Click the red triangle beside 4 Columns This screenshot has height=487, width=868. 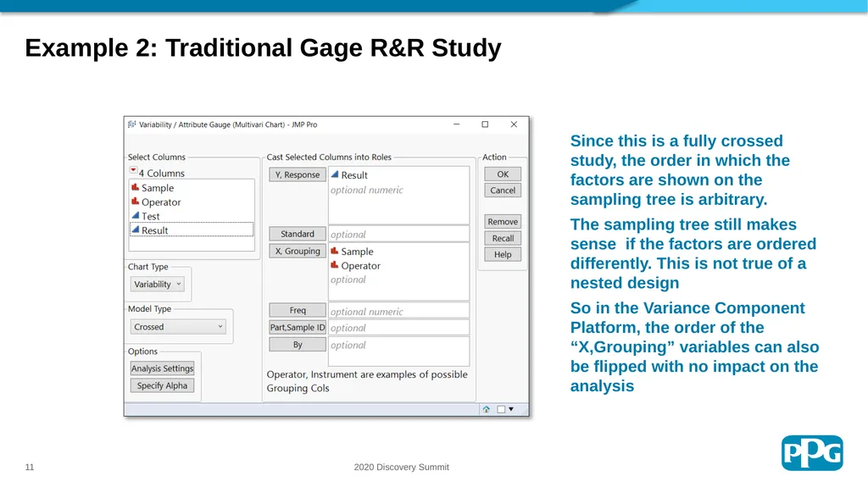133,171
